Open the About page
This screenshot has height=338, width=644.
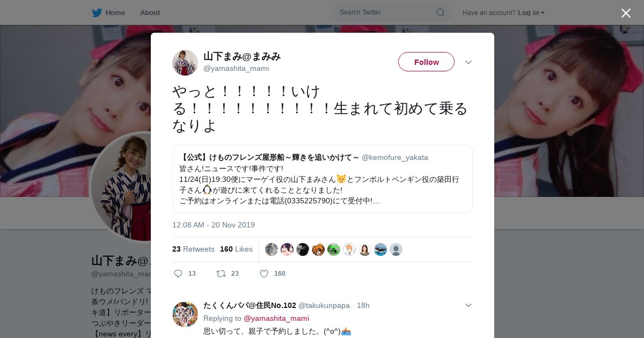(x=150, y=13)
